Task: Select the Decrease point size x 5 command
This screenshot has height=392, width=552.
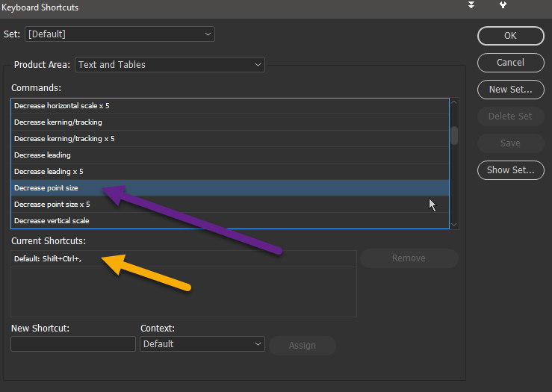Action: click(230, 205)
